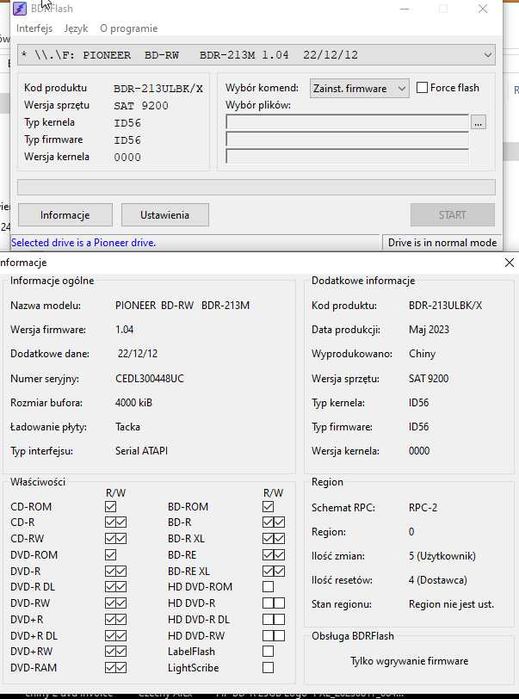Click the third firmware file path field

click(x=347, y=156)
